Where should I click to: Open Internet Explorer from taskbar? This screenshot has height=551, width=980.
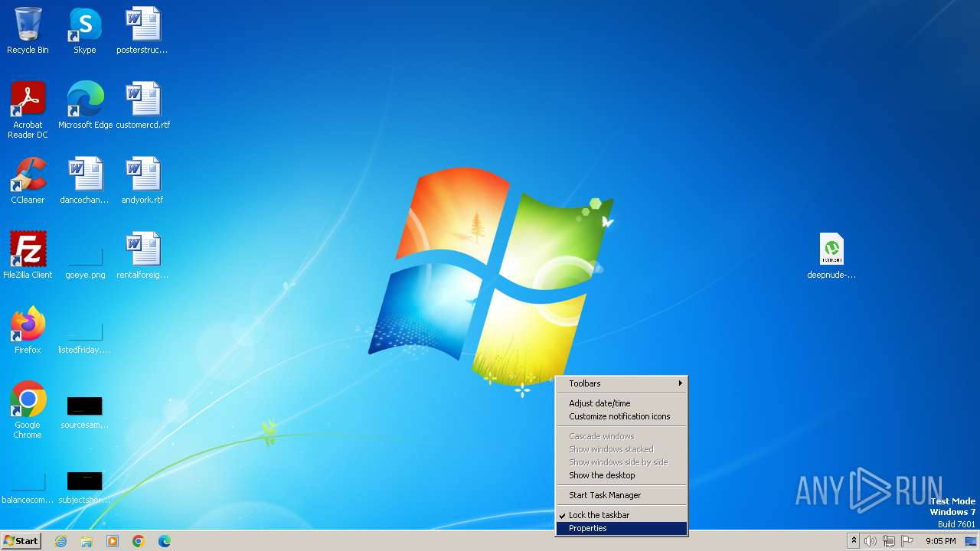pos(60,541)
